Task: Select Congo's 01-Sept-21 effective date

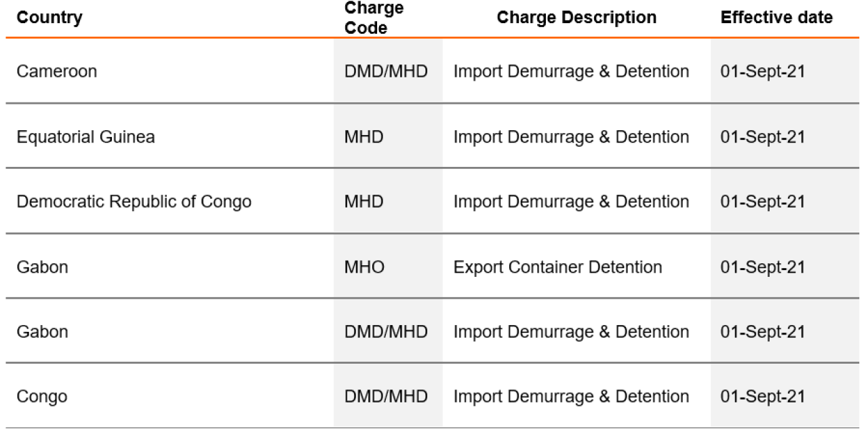Action: [763, 396]
